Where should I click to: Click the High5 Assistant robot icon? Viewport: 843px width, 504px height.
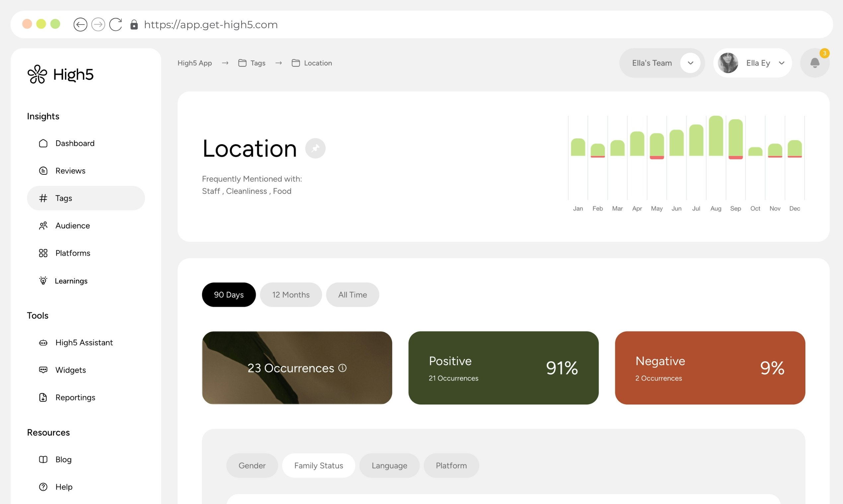pyautogui.click(x=43, y=343)
